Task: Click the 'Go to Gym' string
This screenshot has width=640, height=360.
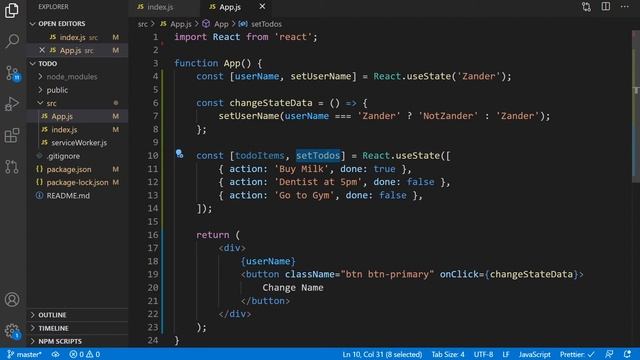Action: tap(304, 196)
